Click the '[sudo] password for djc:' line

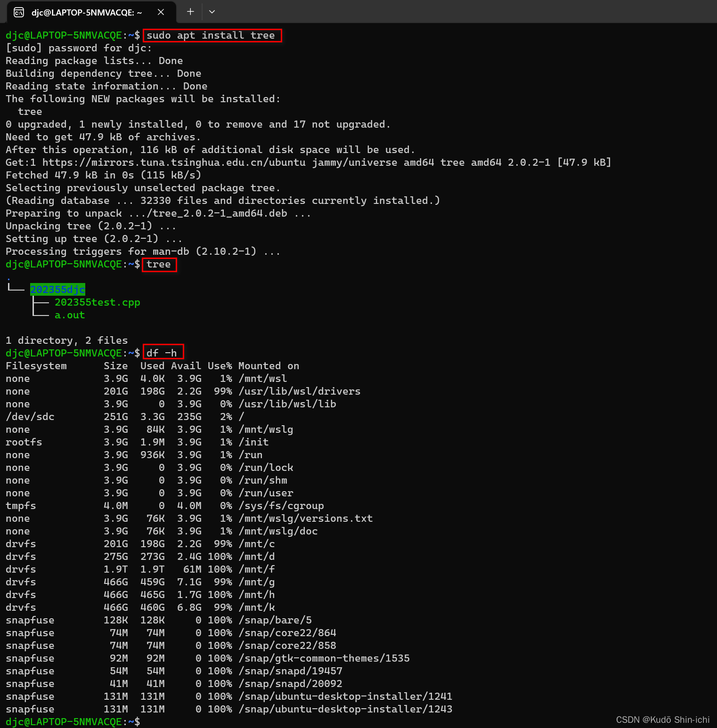[79, 48]
